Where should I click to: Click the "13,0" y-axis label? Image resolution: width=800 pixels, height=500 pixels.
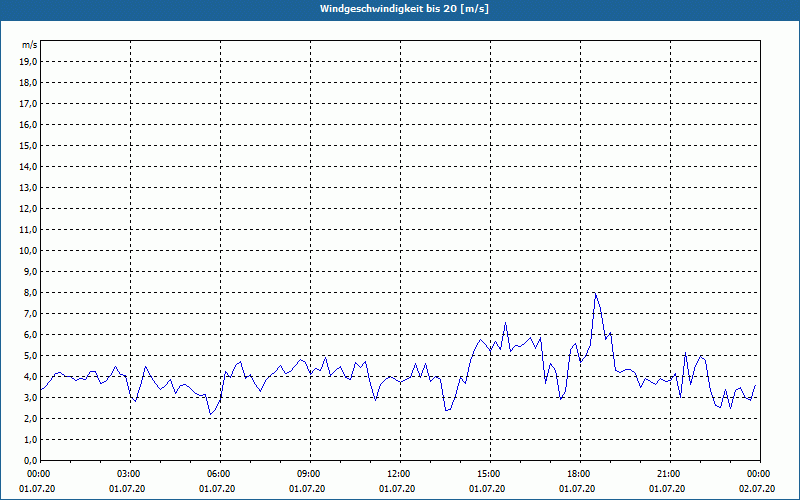(28, 187)
